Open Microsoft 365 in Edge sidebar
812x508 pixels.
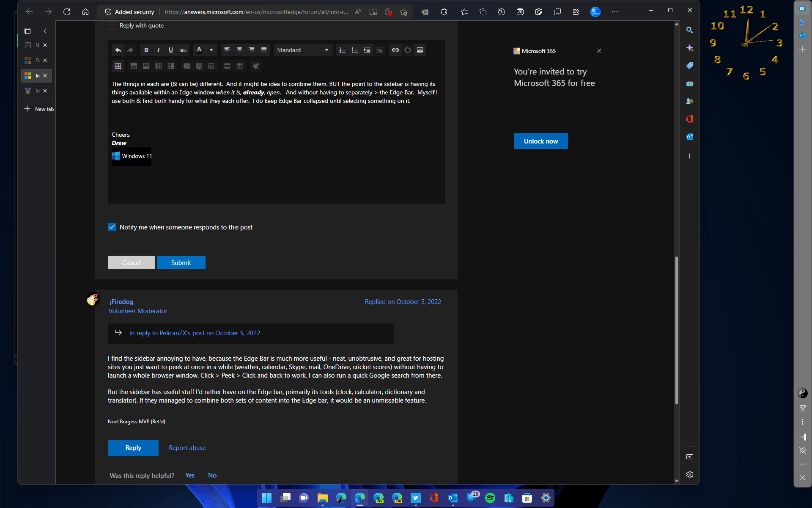point(690,119)
